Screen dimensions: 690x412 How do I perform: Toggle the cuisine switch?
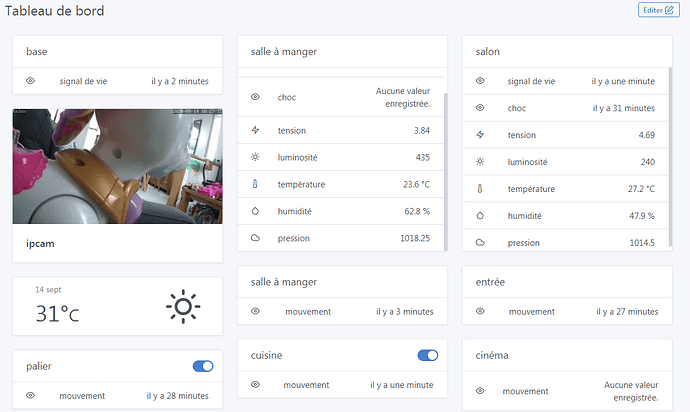click(x=428, y=355)
